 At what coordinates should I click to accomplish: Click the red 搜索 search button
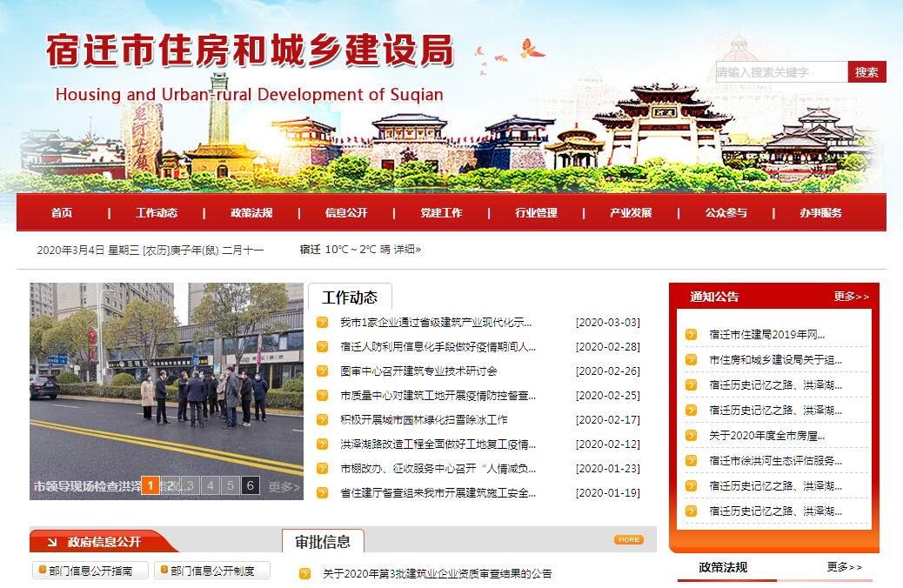pos(866,72)
